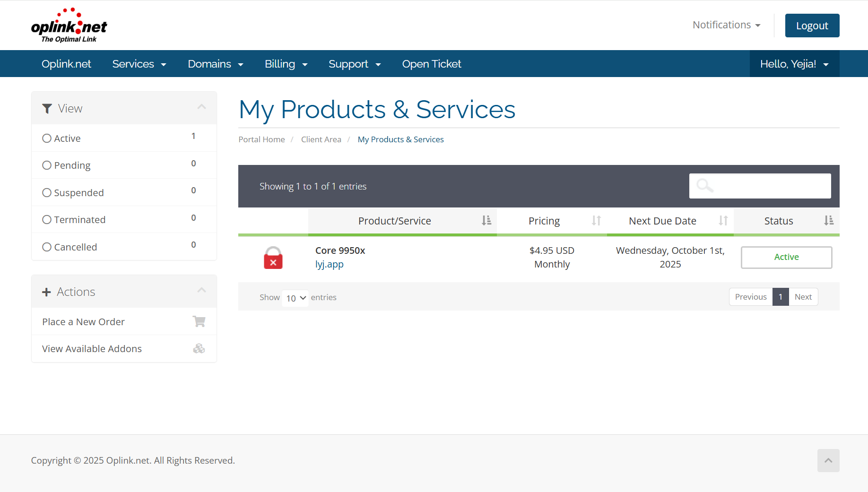Sort by Status column icon

828,221
